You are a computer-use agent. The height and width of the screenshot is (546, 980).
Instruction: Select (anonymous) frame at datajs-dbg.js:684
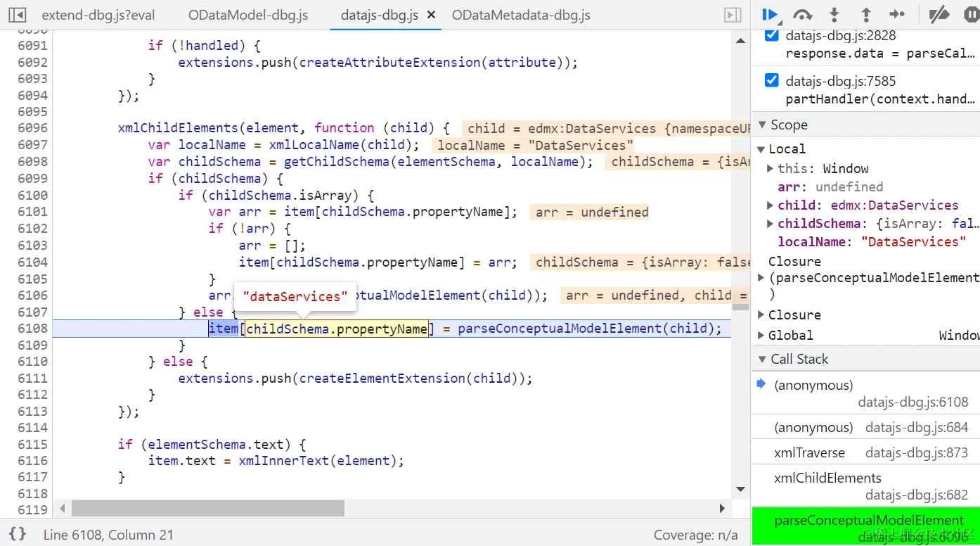(865, 427)
